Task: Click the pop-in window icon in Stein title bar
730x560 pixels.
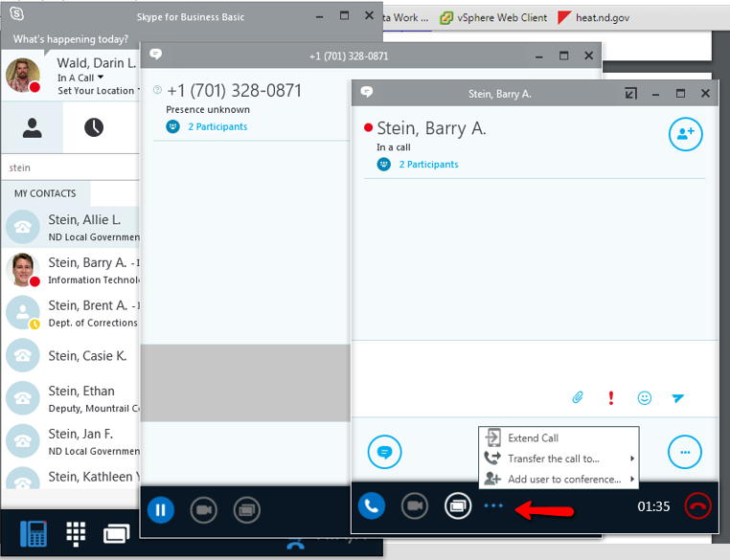Action: (630, 94)
